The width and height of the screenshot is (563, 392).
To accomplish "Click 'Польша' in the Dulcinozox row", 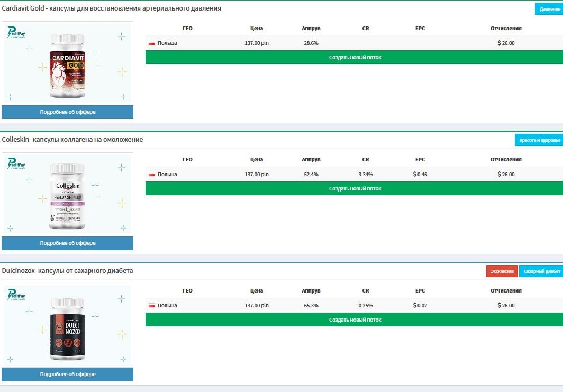I will click(167, 305).
